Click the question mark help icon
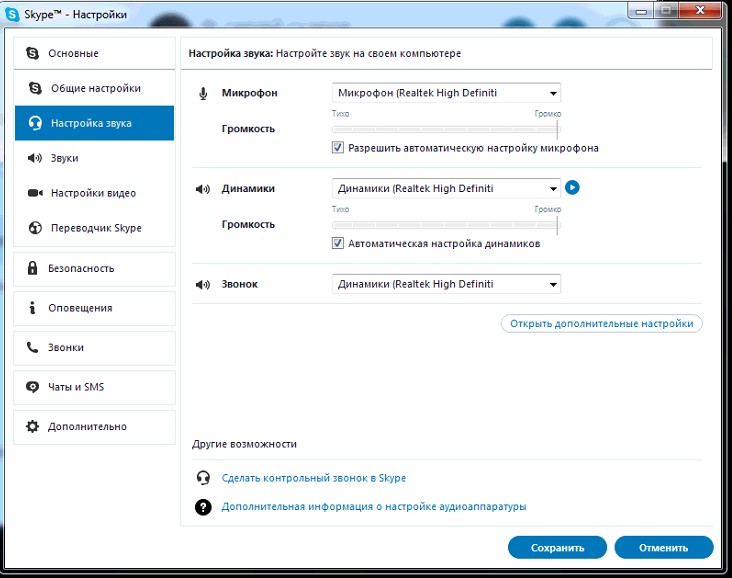The width and height of the screenshot is (732, 578). click(x=203, y=507)
